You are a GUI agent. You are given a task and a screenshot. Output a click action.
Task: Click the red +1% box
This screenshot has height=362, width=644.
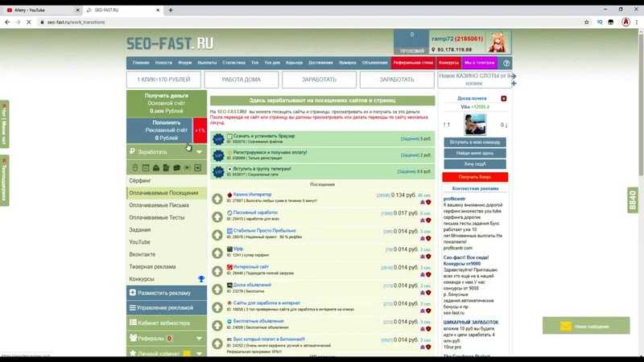(x=200, y=130)
